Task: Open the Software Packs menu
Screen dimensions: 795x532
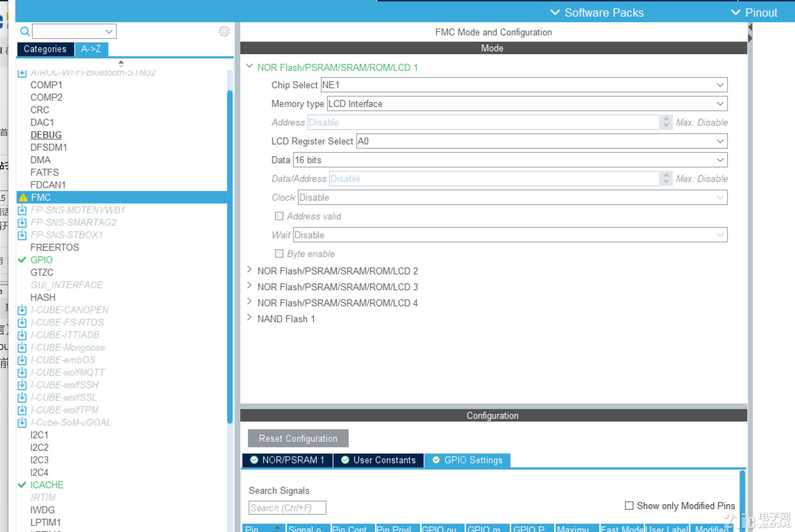Action: tap(597, 13)
